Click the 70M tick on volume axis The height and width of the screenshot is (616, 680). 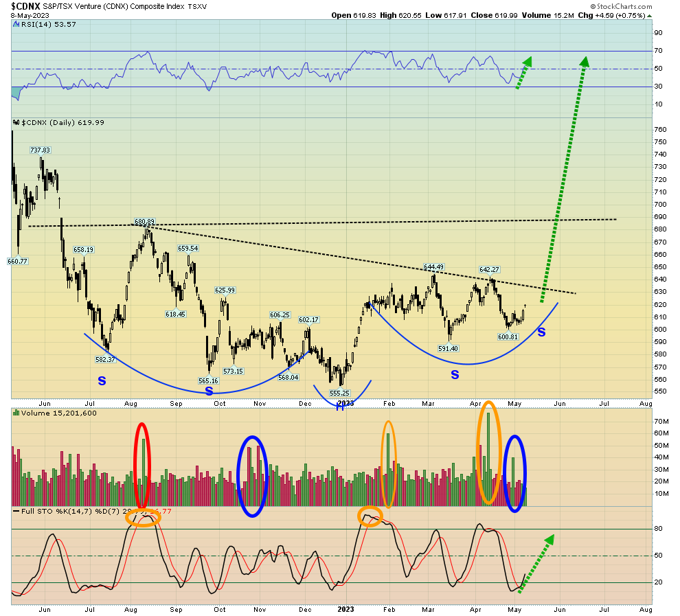[661, 422]
